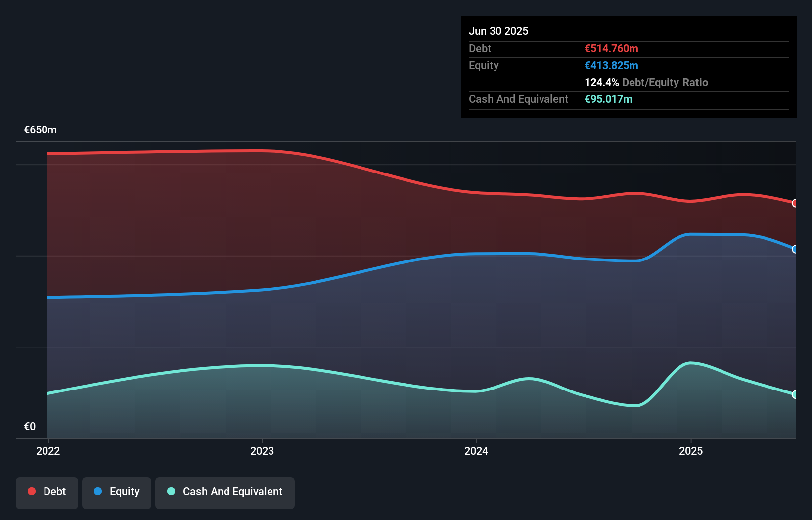The image size is (812, 520).
Task: Toggle visibility of Cash And Equivalent series
Action: click(x=225, y=492)
